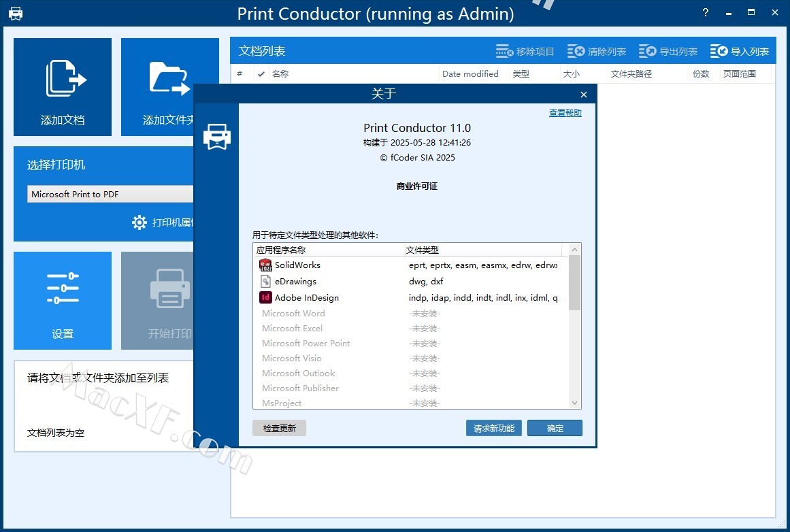The width and height of the screenshot is (790, 532).
Task: Click the Print Conductor printer logo in title bar
Action: tap(16, 14)
